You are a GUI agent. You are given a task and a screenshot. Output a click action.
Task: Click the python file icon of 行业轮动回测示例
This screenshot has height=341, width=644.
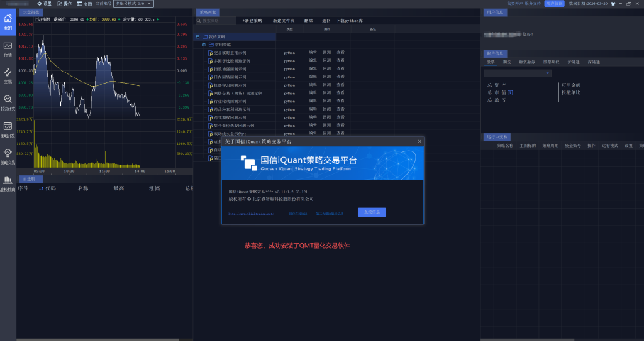(x=211, y=101)
